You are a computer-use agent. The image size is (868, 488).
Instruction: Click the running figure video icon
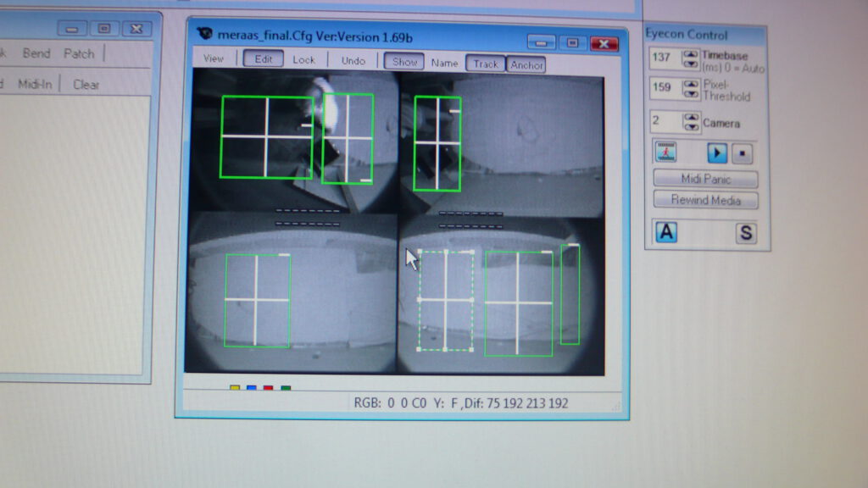pos(666,152)
